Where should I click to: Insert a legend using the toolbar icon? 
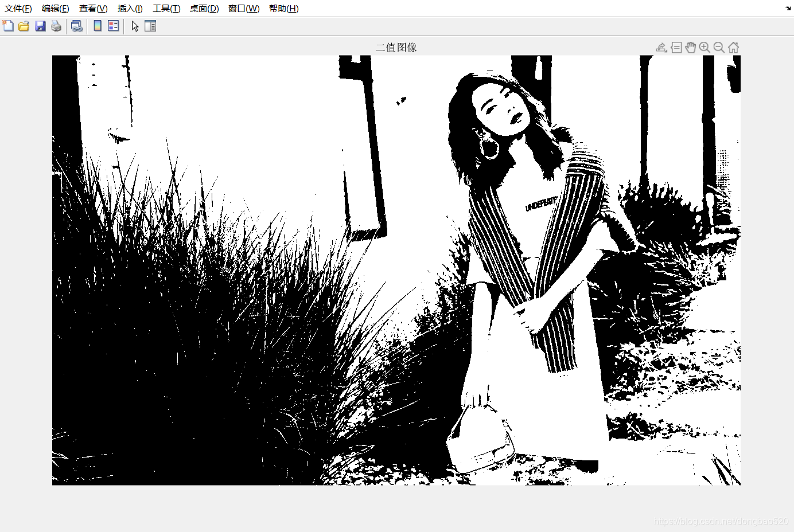114,26
